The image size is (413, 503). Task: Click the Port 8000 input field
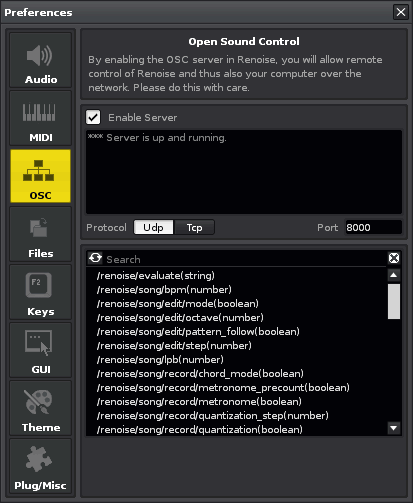(x=373, y=227)
